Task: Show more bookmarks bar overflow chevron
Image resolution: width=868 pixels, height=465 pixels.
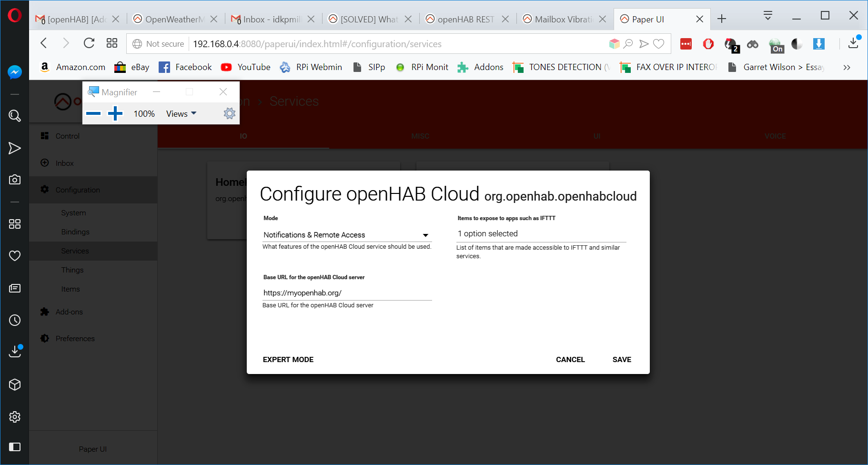Action: 847,67
